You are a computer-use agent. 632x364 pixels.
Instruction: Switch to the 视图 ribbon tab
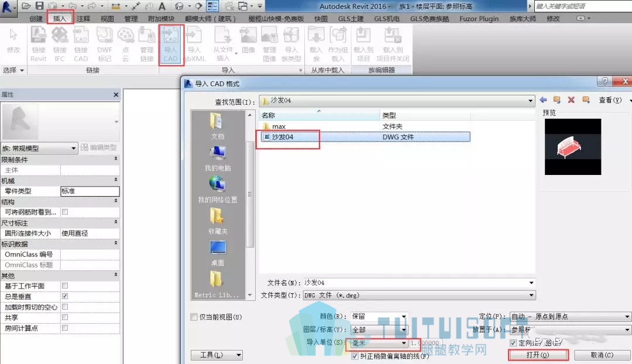click(107, 19)
